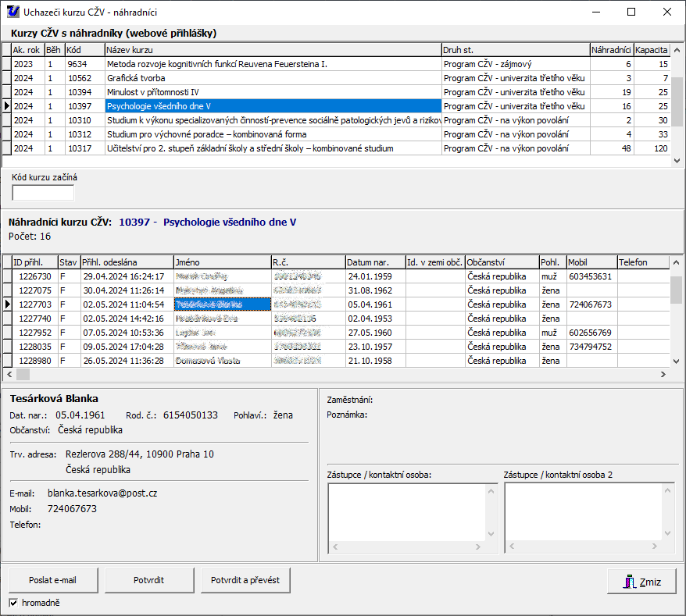
Task: Click scroll-down arrow of substitutes table
Action: click(677, 361)
